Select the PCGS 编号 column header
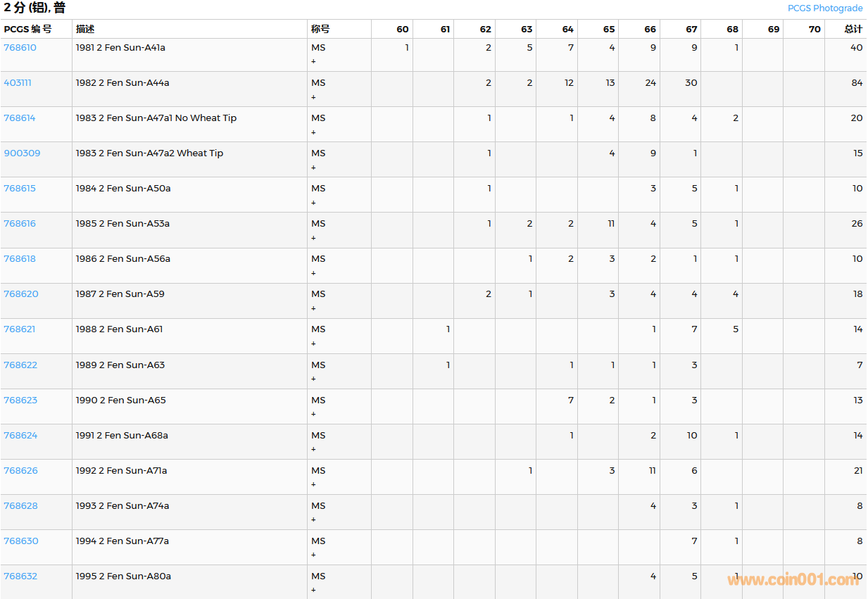Viewport: 868px width, 599px height. 27,30
